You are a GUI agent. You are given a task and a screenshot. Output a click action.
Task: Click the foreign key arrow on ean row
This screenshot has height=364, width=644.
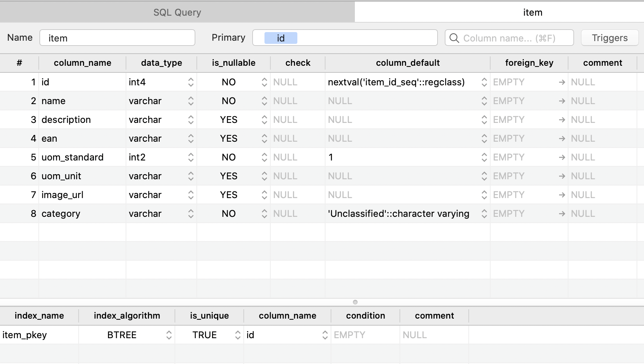click(x=562, y=138)
